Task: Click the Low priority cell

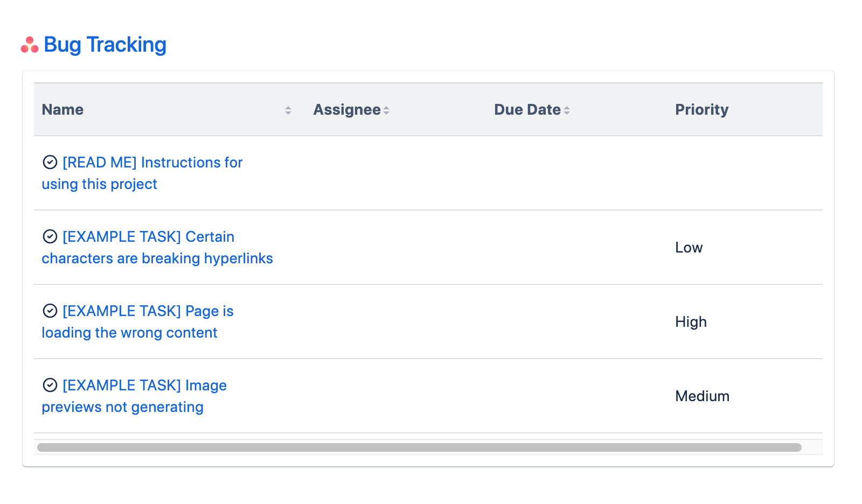Action: 689,248
